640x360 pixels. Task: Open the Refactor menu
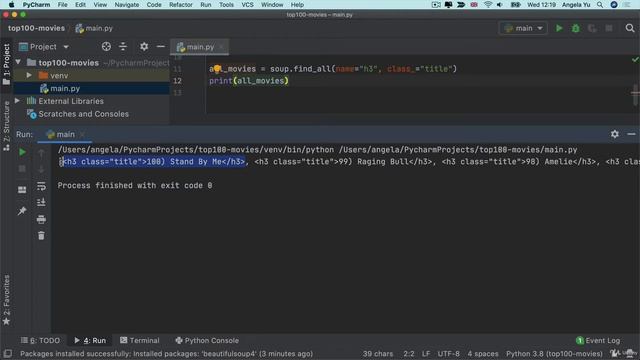tap(180, 5)
